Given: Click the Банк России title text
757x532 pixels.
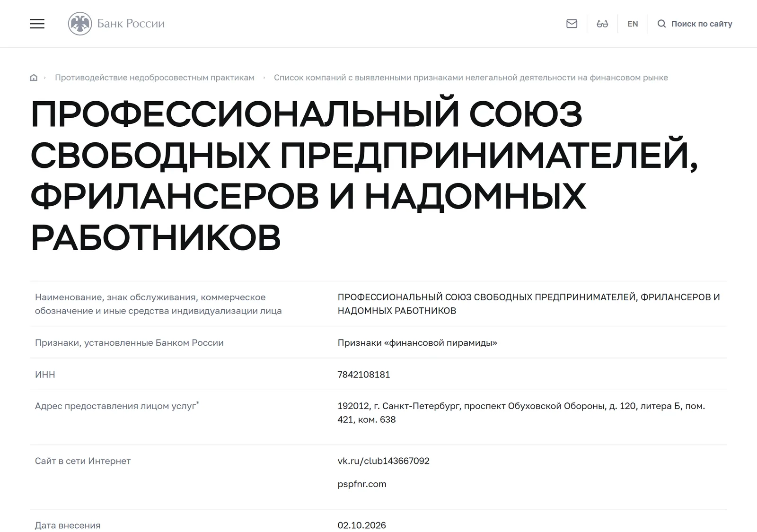Looking at the screenshot, I should tap(131, 24).
